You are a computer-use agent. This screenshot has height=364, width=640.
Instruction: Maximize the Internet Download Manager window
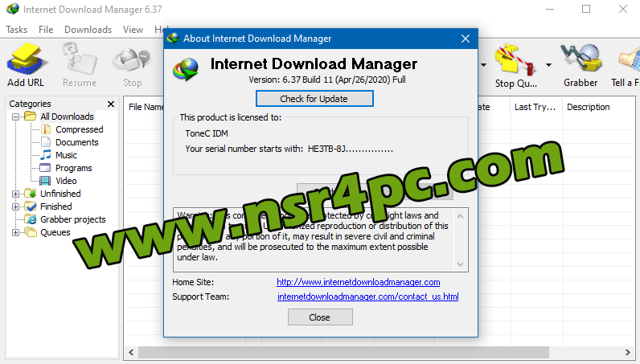[585, 9]
